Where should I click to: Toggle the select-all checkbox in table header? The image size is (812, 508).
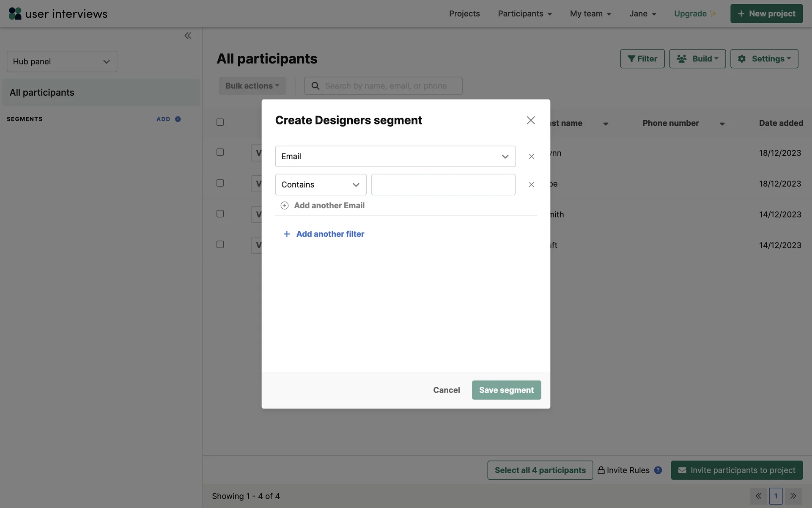click(x=220, y=122)
